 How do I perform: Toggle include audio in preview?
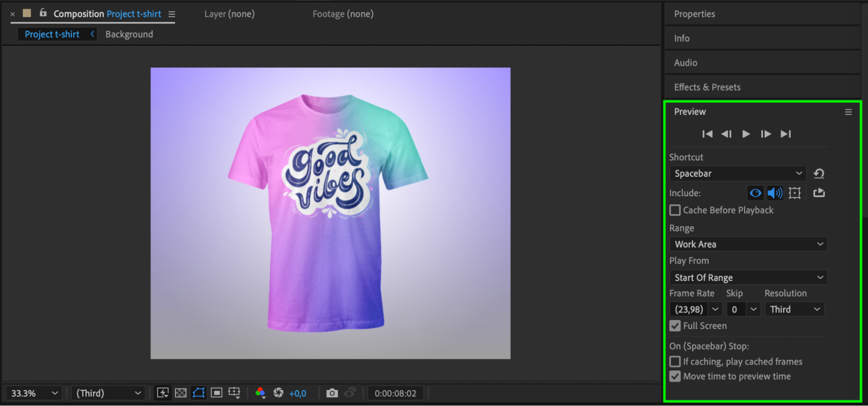tap(775, 193)
